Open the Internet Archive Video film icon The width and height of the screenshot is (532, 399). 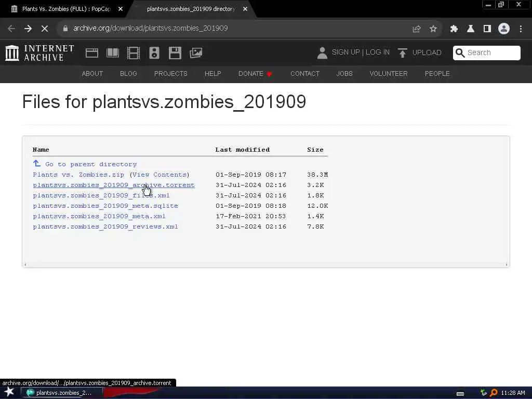point(134,53)
